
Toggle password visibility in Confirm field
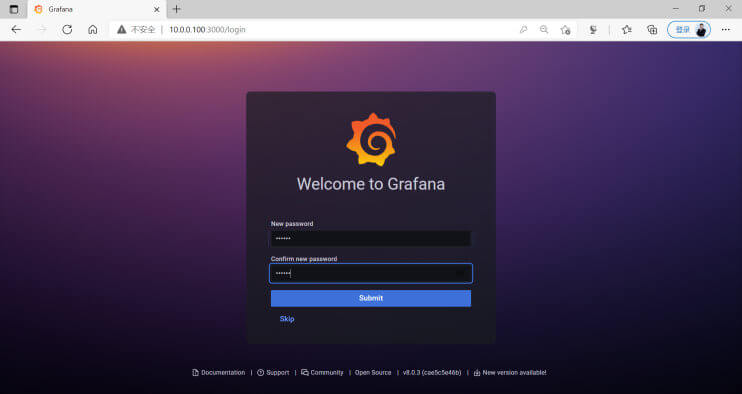460,273
